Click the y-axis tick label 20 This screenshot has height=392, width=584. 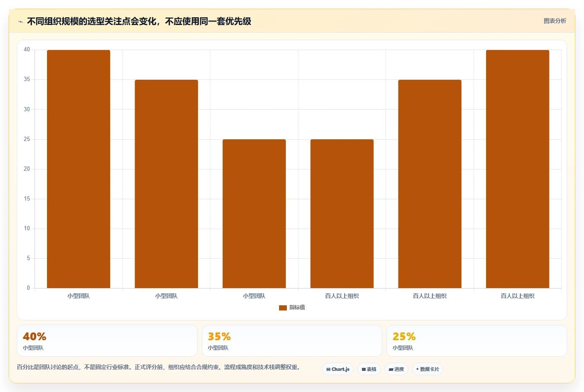[27, 169]
